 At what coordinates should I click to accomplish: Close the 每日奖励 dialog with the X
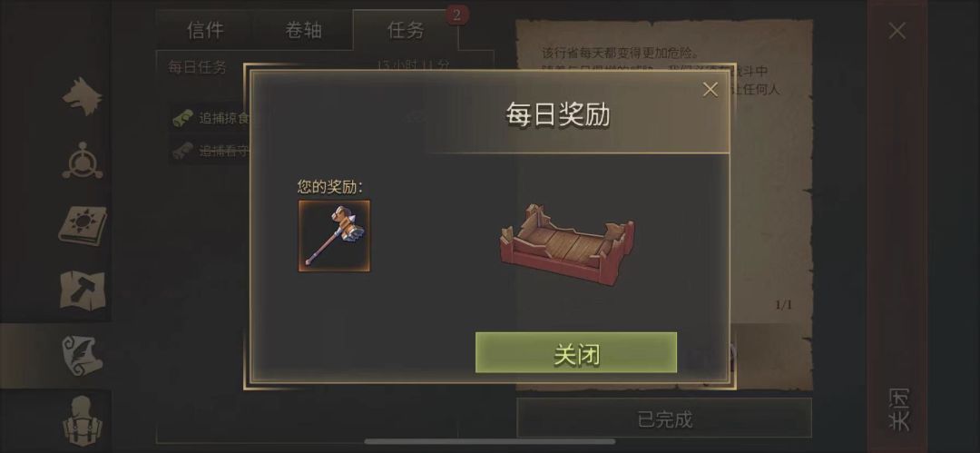coord(710,90)
